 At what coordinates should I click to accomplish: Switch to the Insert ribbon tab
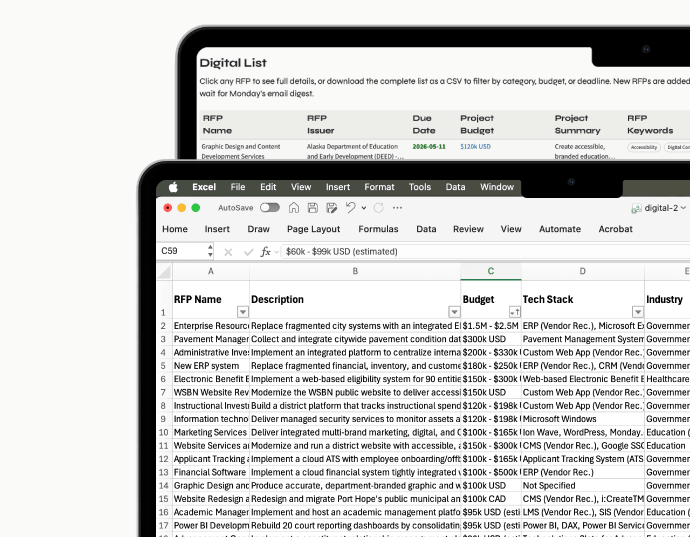217,229
